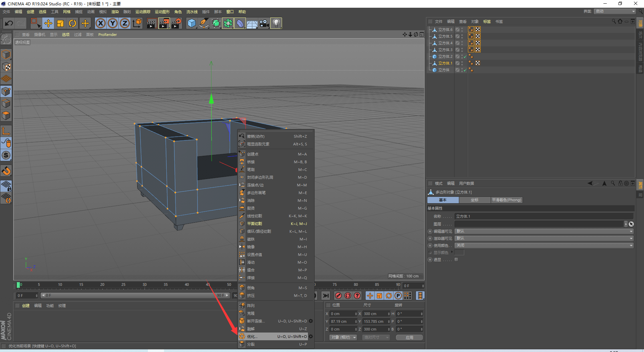Open render settings clapperboard with gear
This screenshot has height=352, width=644.
(x=176, y=23)
